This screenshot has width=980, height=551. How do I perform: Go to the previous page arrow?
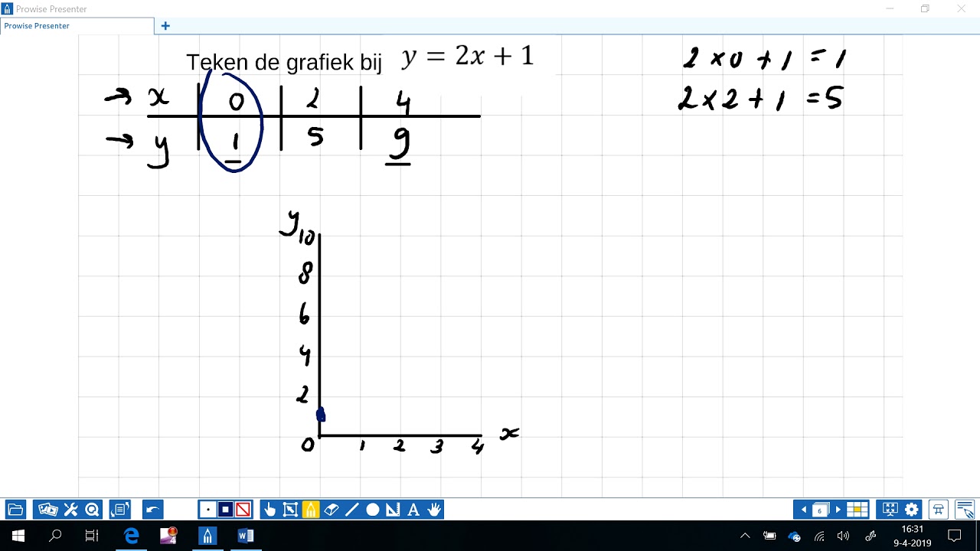click(x=804, y=510)
